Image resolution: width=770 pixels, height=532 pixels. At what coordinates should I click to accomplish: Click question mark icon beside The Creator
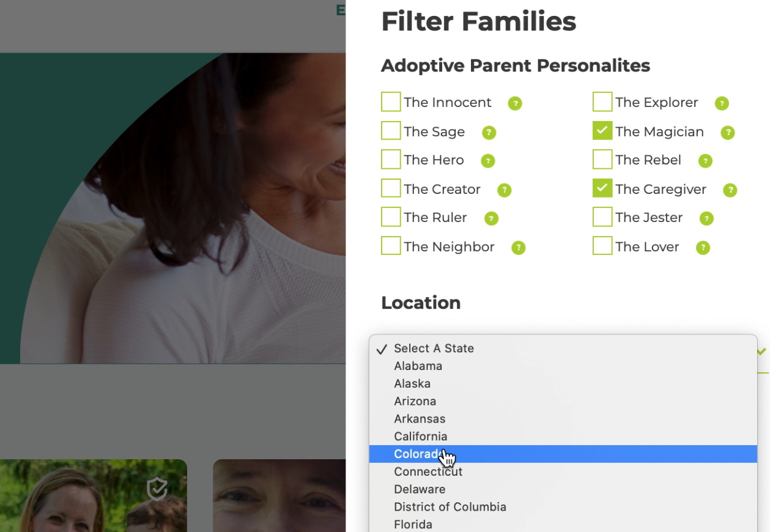point(504,190)
